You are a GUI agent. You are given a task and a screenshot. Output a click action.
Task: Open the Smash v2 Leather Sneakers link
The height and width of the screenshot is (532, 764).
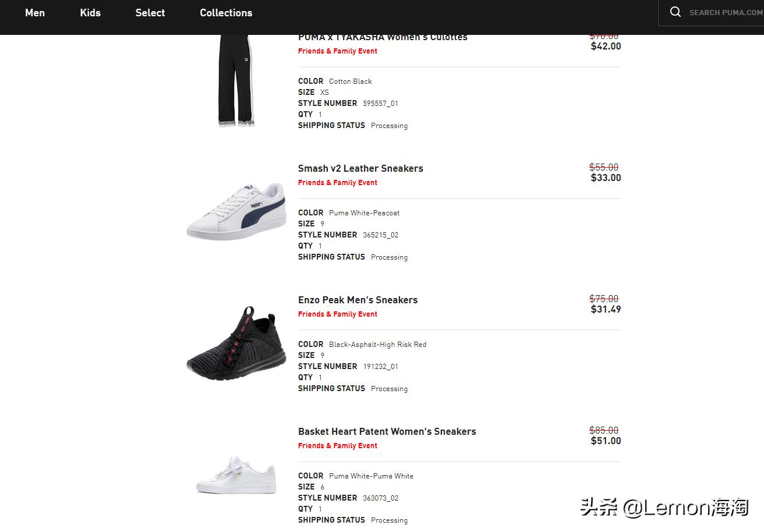[360, 168]
